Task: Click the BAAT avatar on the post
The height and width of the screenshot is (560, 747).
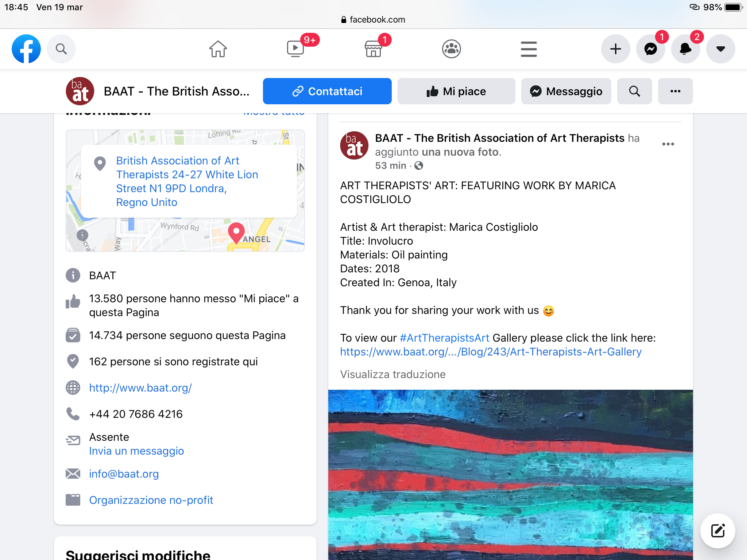Action: (354, 145)
